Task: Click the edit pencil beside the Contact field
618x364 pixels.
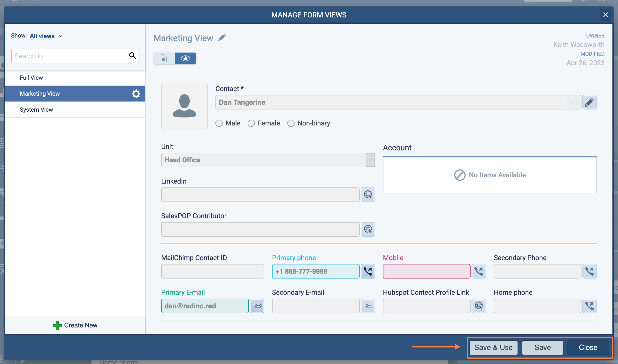Action: pyautogui.click(x=590, y=102)
